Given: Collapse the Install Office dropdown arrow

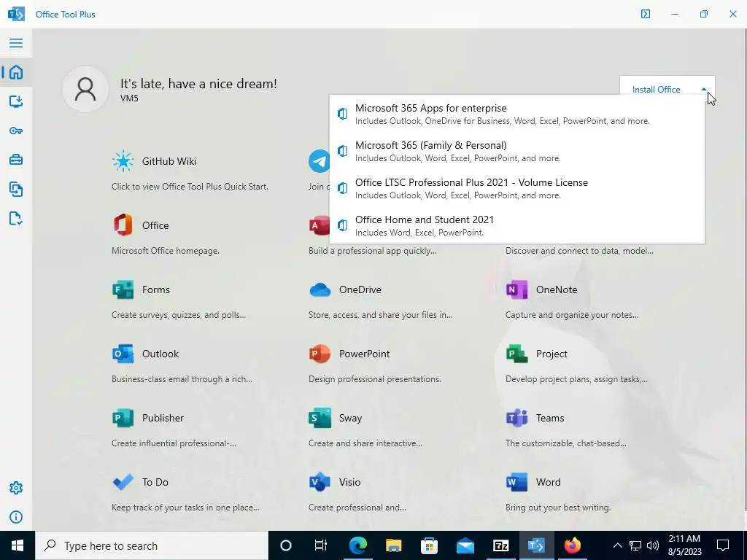Looking at the screenshot, I should (x=704, y=89).
